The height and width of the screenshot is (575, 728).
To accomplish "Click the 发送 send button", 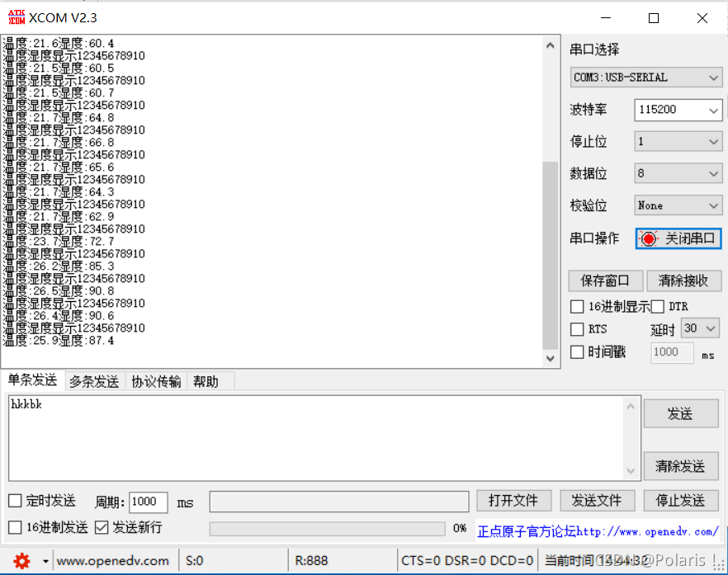I will pyautogui.click(x=680, y=413).
